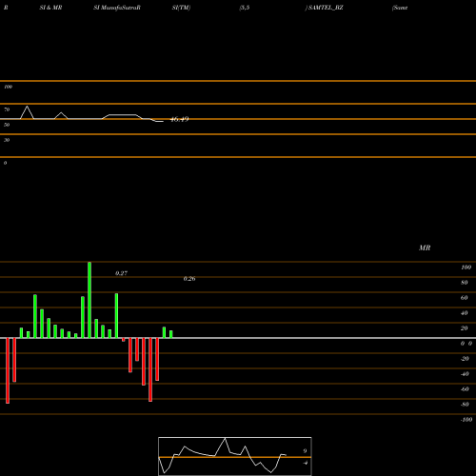This screenshot has width=476, height=476.
Task: Click the '(Samt' text at header end
Action: pos(400,8)
